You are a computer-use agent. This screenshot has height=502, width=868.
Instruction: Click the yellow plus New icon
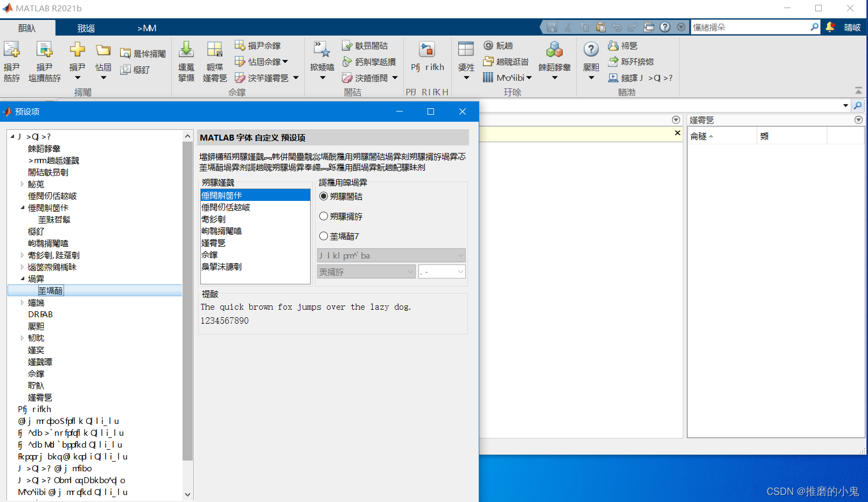coord(77,50)
